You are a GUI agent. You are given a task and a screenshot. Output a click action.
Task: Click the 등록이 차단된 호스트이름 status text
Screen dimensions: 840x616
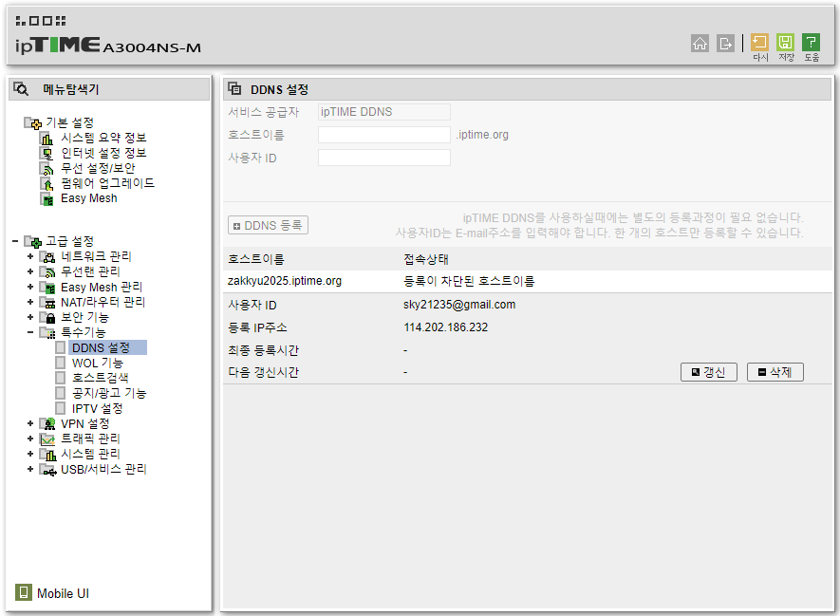469,281
